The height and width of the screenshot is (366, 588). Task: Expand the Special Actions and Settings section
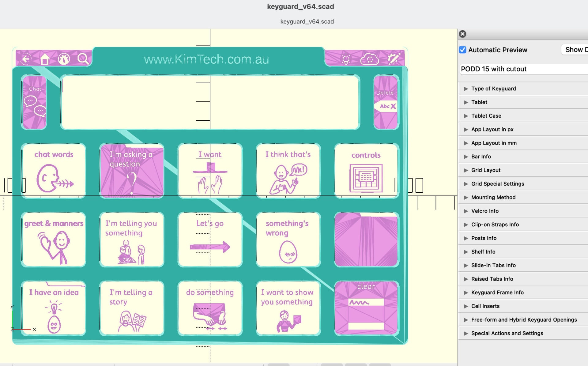[523, 333]
